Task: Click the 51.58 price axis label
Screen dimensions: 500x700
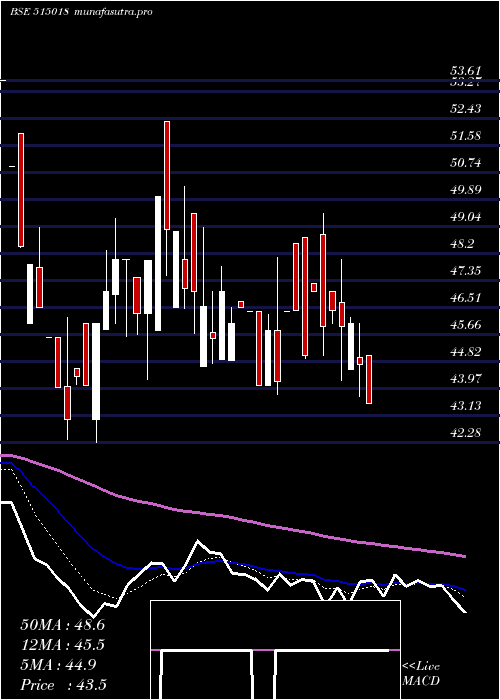Action: (466, 136)
